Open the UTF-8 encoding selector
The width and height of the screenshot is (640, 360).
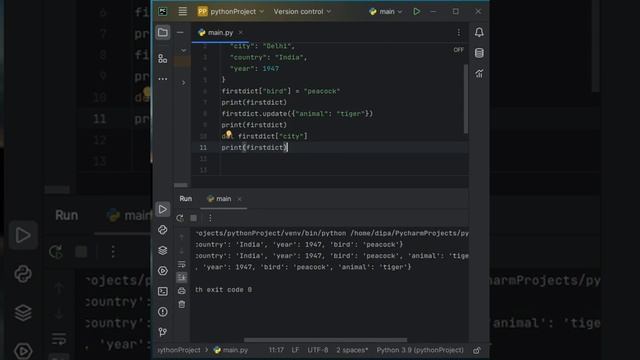coord(318,350)
